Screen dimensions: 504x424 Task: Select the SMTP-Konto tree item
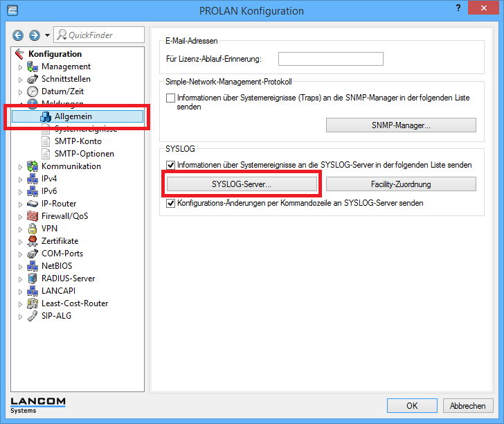(78, 141)
